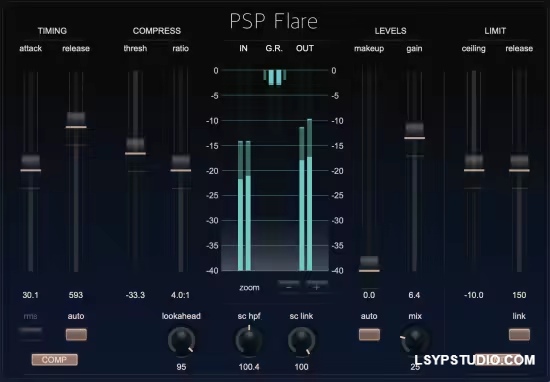Toggle the auto release button
This screenshot has height=382, width=550.
(76, 334)
